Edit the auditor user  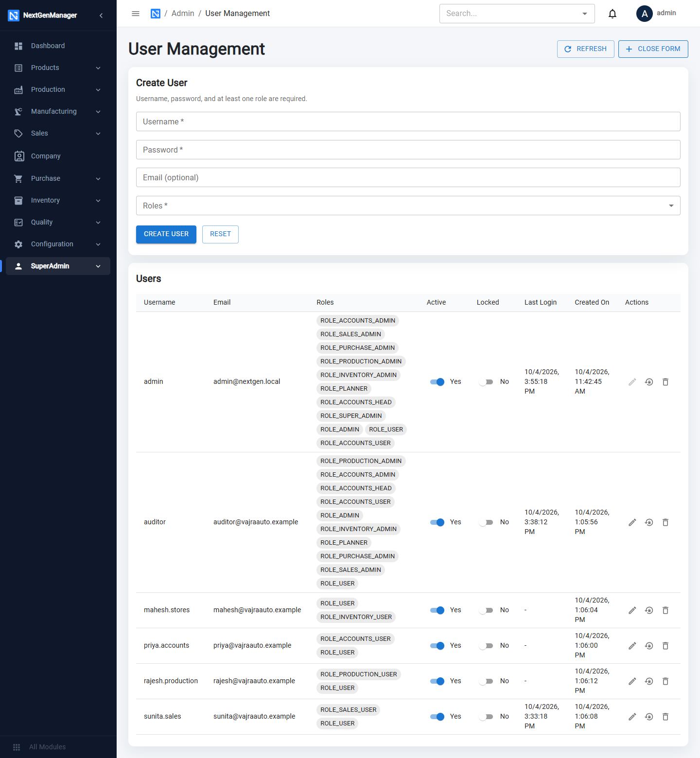[632, 522]
